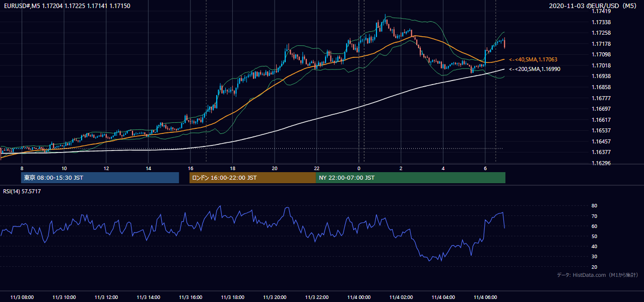Click price level 1.16377 on axis

pyautogui.click(x=601, y=152)
